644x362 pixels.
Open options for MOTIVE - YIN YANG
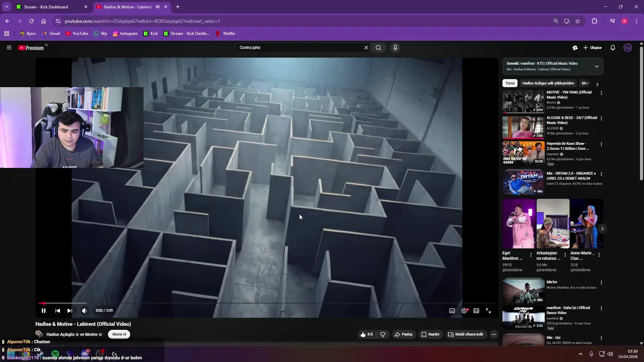(x=601, y=93)
